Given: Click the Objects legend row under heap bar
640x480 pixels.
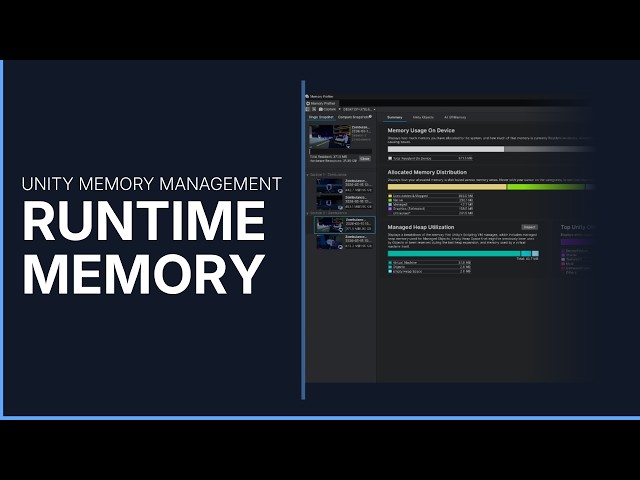Looking at the screenshot, I should [429, 267].
